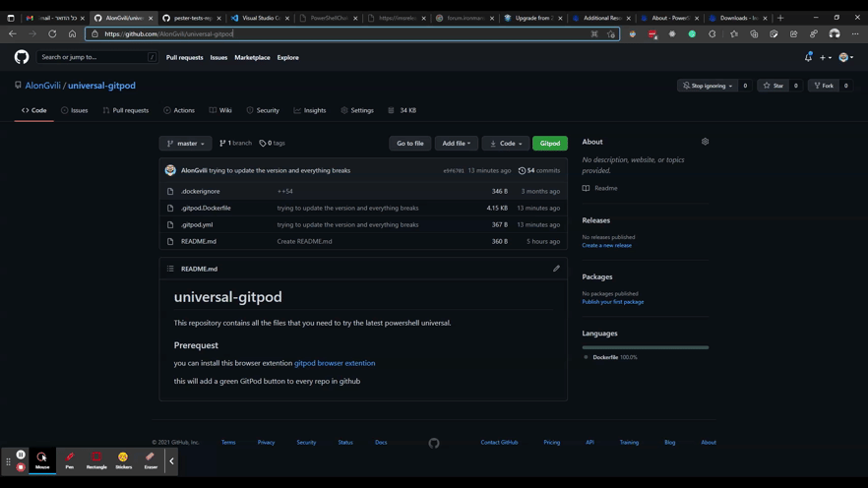The height and width of the screenshot is (488, 868).
Task: Click the Dockerfile language bar
Action: (x=646, y=347)
